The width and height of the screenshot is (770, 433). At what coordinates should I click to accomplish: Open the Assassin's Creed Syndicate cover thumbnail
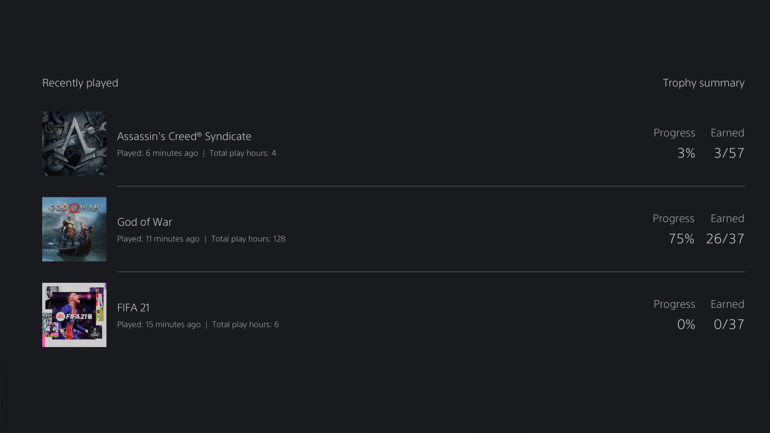point(74,143)
